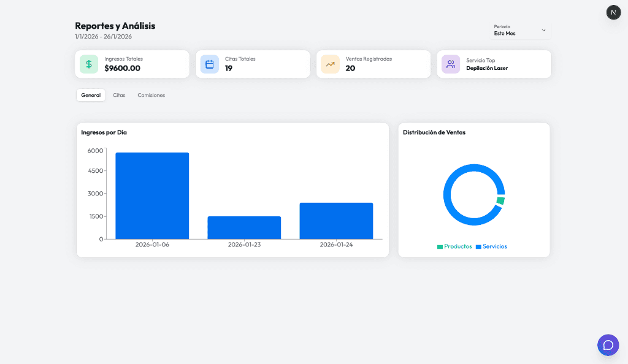
Task: Select the tallest bar for 2026-01-06
Action: coord(152,195)
